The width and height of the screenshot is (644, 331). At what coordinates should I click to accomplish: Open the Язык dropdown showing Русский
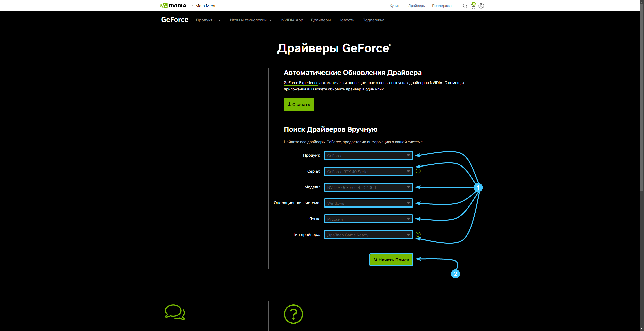(368, 219)
